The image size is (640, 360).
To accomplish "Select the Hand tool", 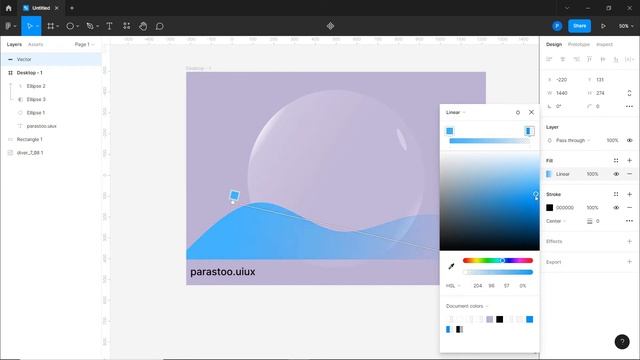I will [143, 26].
